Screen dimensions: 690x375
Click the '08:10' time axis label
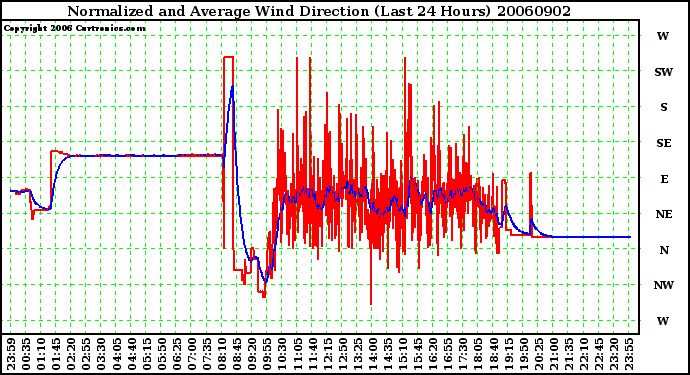(222, 354)
